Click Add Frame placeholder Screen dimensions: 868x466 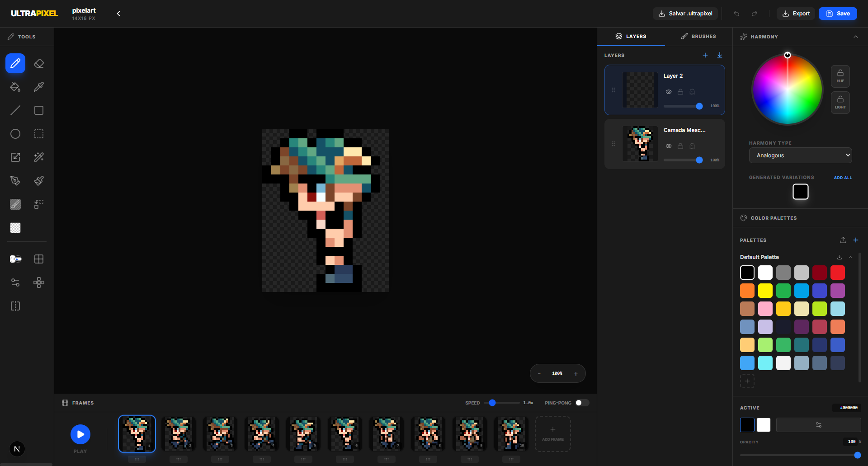553,434
